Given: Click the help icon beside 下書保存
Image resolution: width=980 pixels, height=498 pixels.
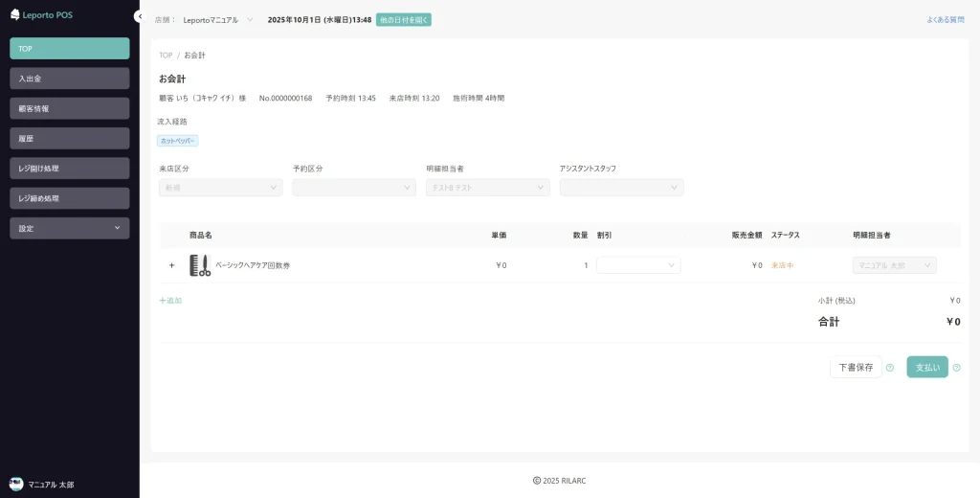Looking at the screenshot, I should pos(890,368).
